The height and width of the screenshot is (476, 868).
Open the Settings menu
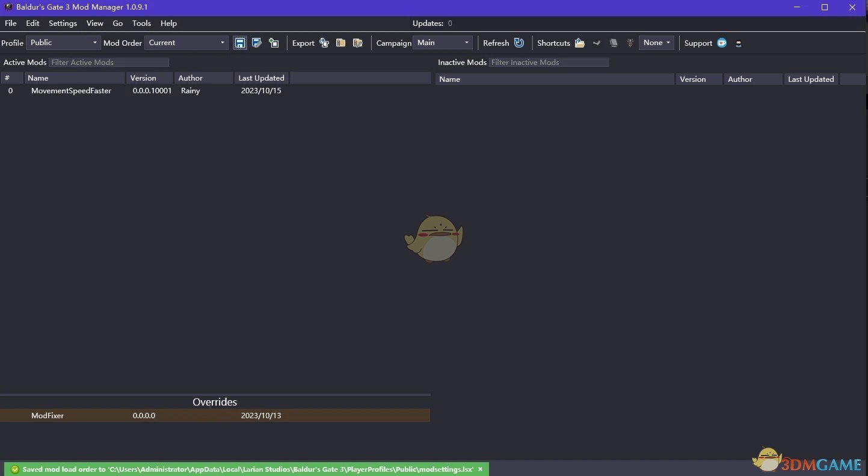[63, 23]
